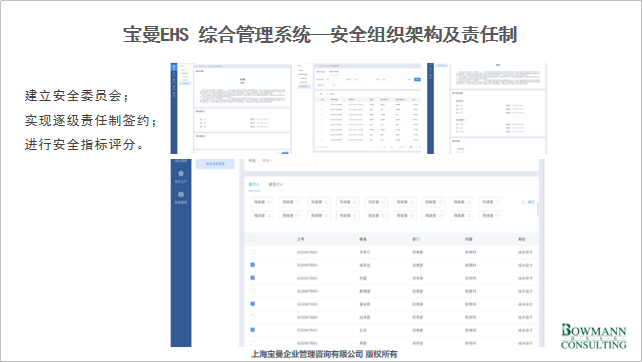Toggle the select-all checkbox in the table header
This screenshot has height=362, width=643.
click(x=253, y=239)
